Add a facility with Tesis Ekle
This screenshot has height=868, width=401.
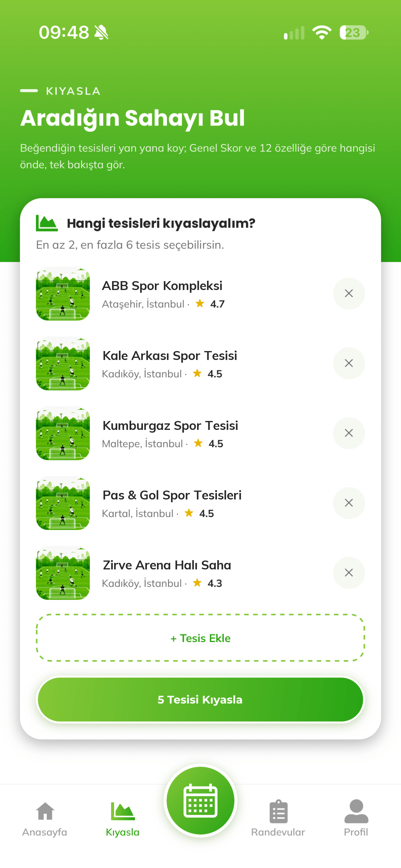200,638
